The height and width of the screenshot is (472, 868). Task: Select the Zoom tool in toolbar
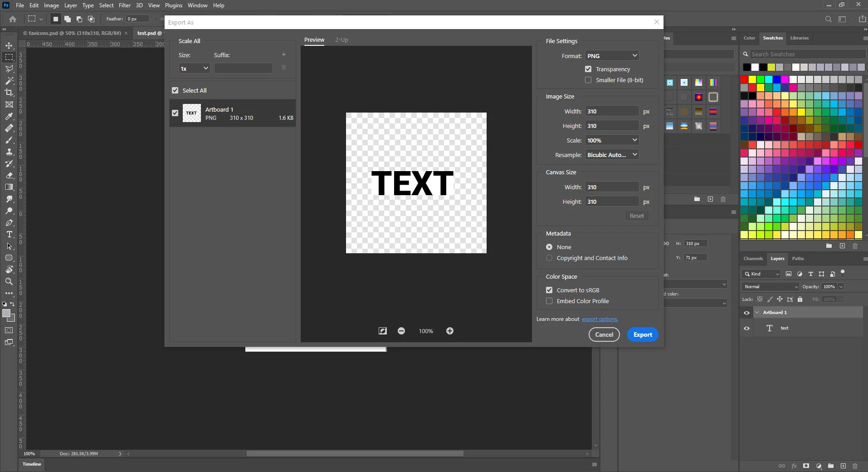[x=9, y=281]
